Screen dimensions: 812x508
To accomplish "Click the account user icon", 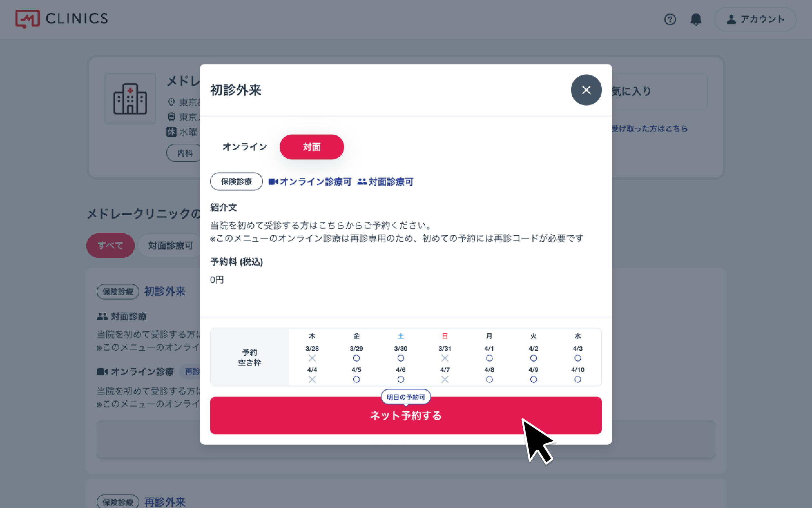I will click(731, 19).
